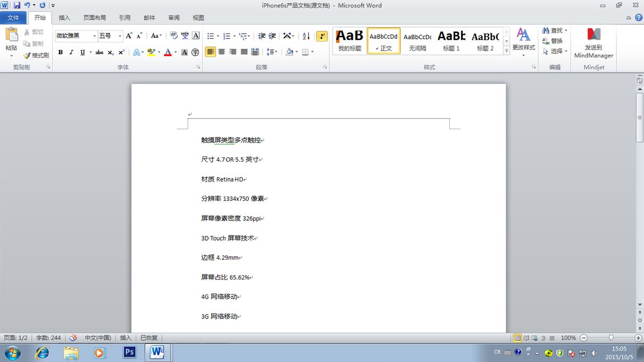Switch to the Review (审阅) tab
This screenshot has width=644, height=362.
pos(174,18)
